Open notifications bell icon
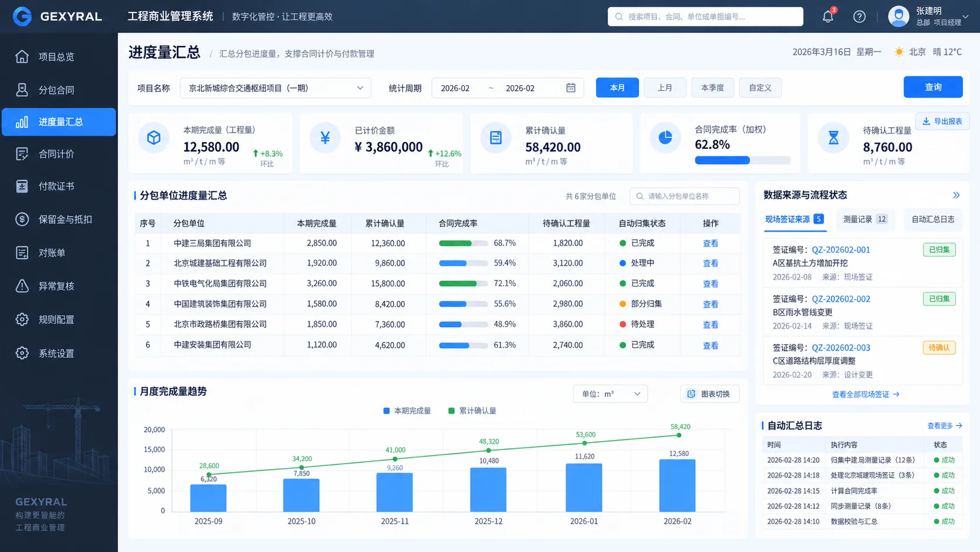Screen dimensions: 980x552 (828, 16)
